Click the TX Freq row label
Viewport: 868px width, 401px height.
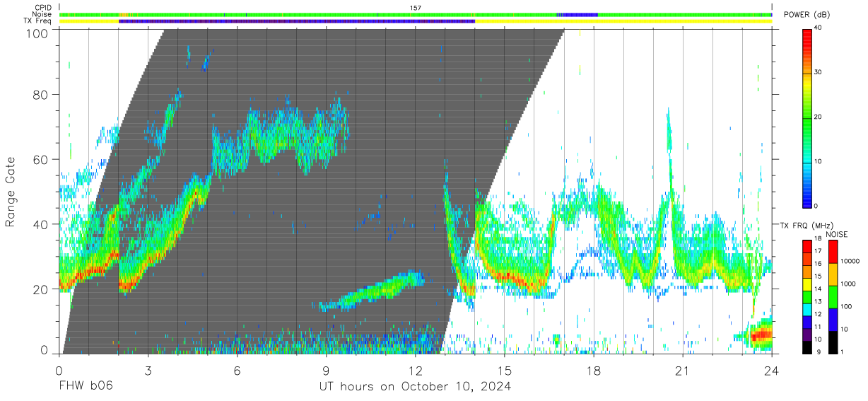(37, 21)
